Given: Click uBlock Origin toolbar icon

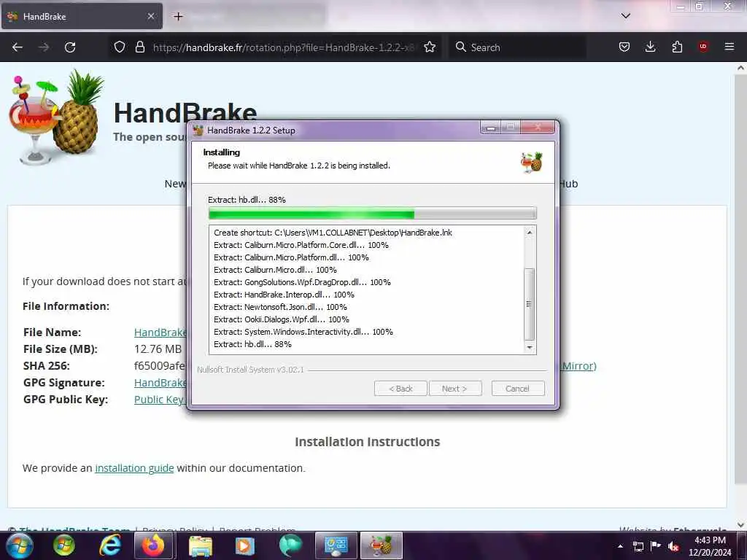Looking at the screenshot, I should coord(703,47).
